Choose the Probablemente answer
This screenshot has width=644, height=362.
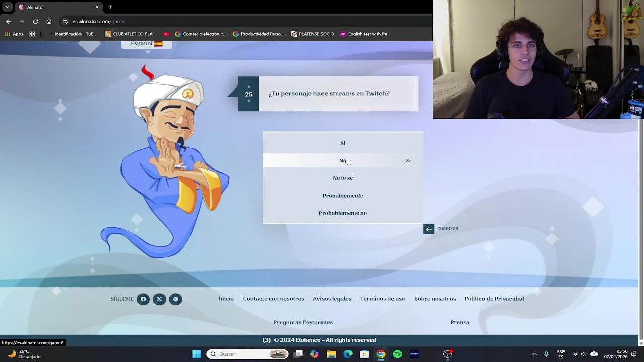[x=343, y=196]
